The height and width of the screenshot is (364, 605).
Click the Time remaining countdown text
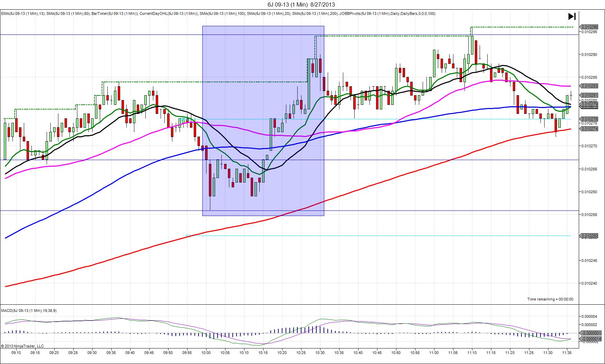(x=550, y=299)
